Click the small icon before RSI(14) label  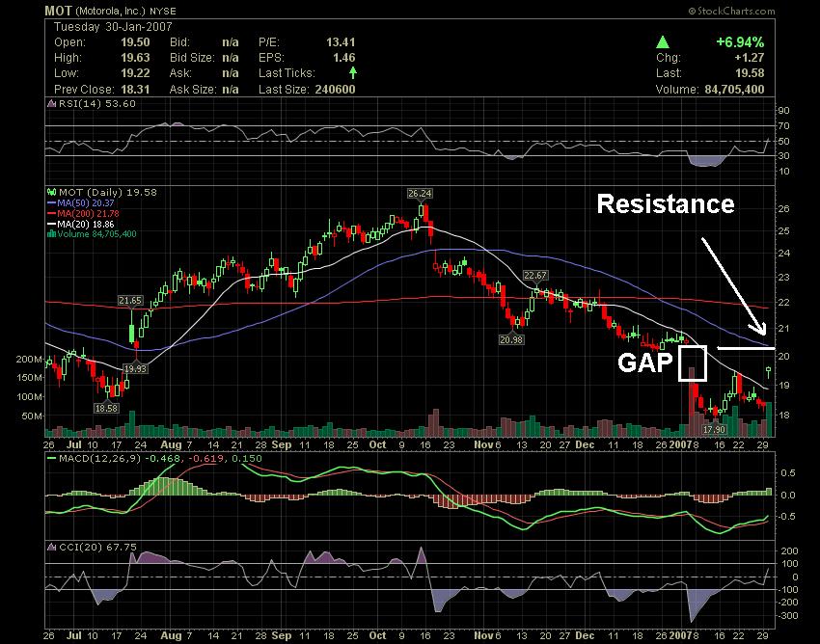(x=51, y=103)
